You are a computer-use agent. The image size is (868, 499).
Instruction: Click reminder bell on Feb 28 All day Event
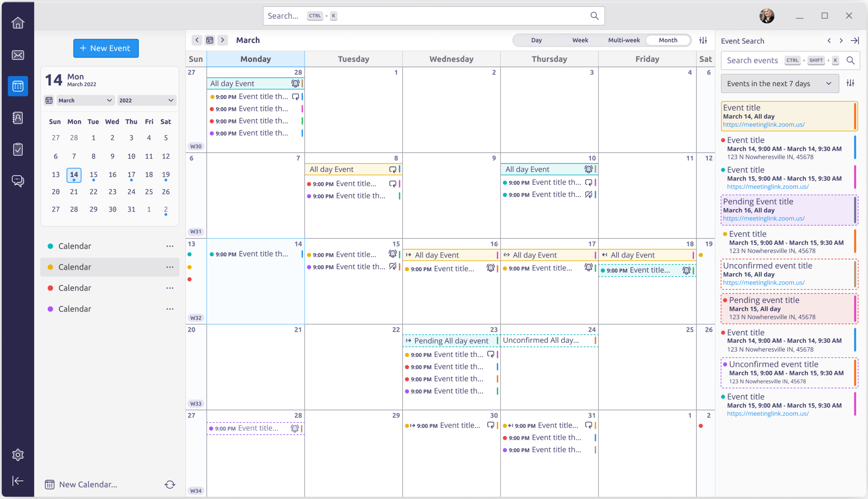tap(295, 83)
